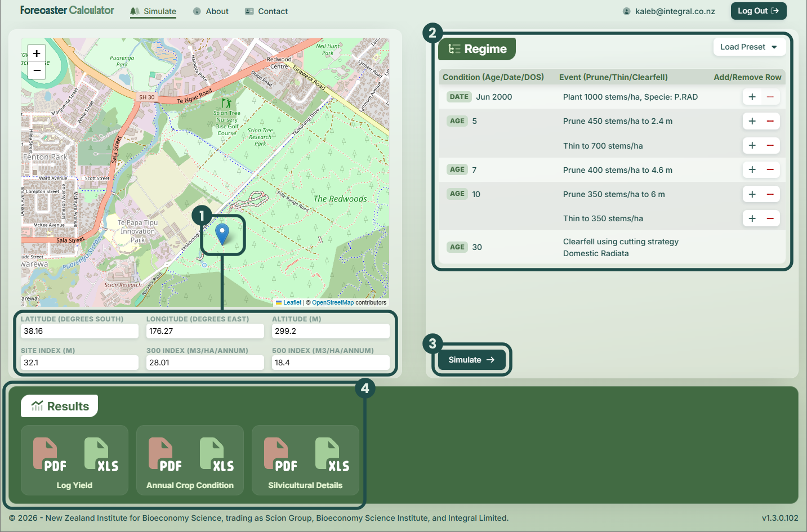
Task: Open the OpenStreetMap contributors link
Action: coord(333,302)
